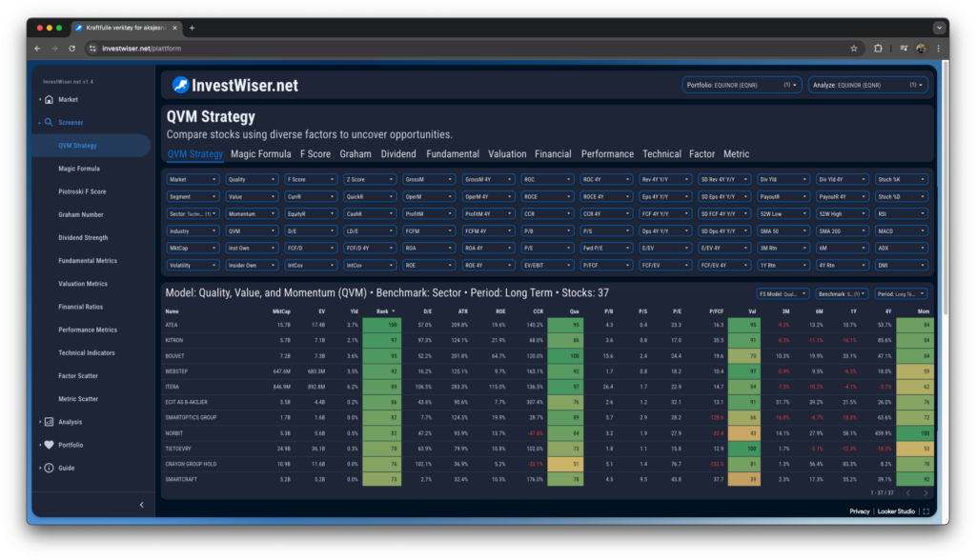Click the browser address bar URL
The width and height of the screenshot is (976, 560).
[142, 49]
